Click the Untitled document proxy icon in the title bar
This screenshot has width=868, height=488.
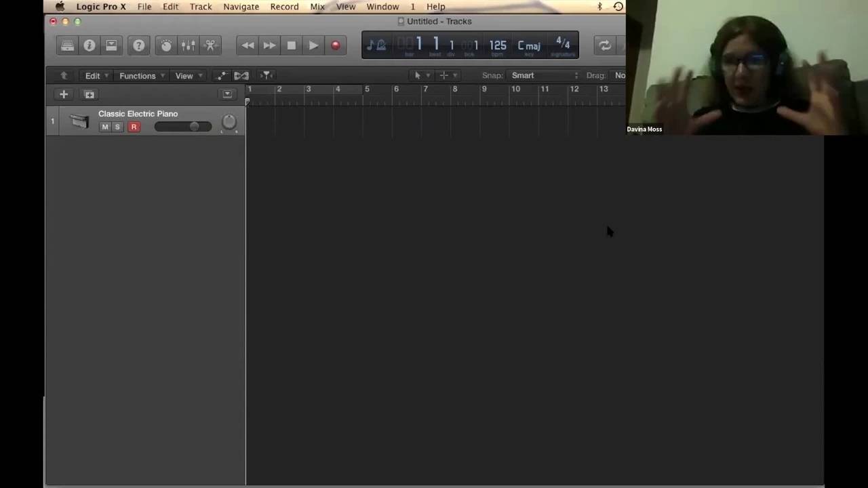(401, 22)
